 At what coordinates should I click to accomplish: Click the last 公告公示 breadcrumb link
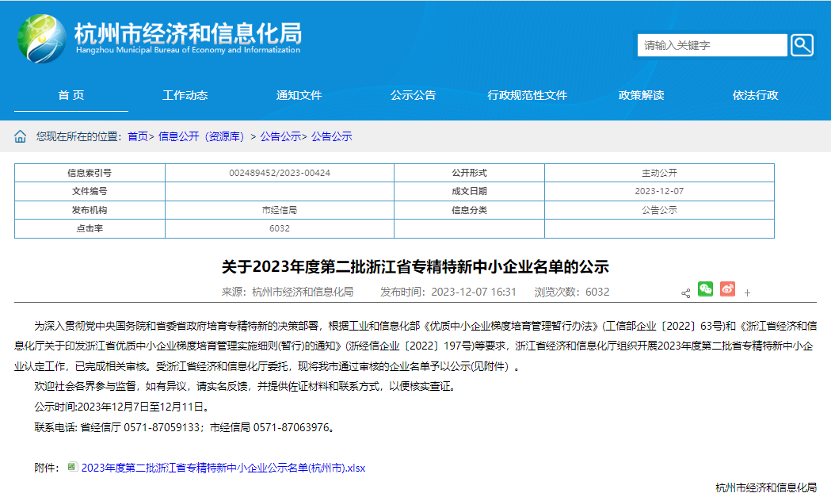(332, 137)
